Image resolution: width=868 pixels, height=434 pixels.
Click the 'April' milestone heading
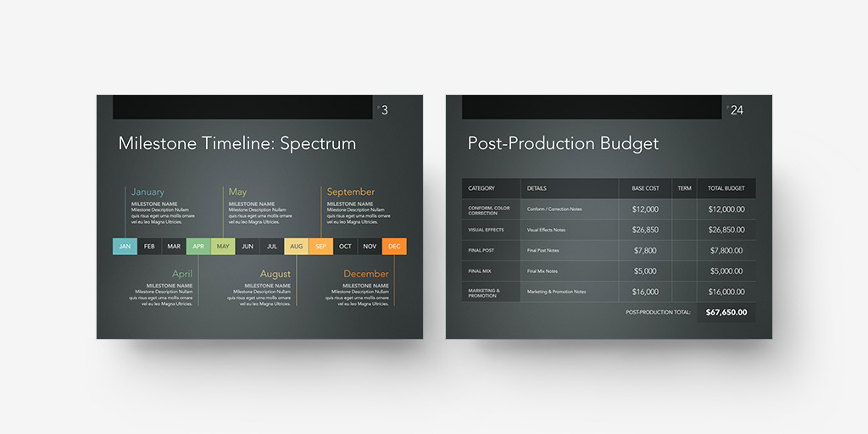click(182, 274)
